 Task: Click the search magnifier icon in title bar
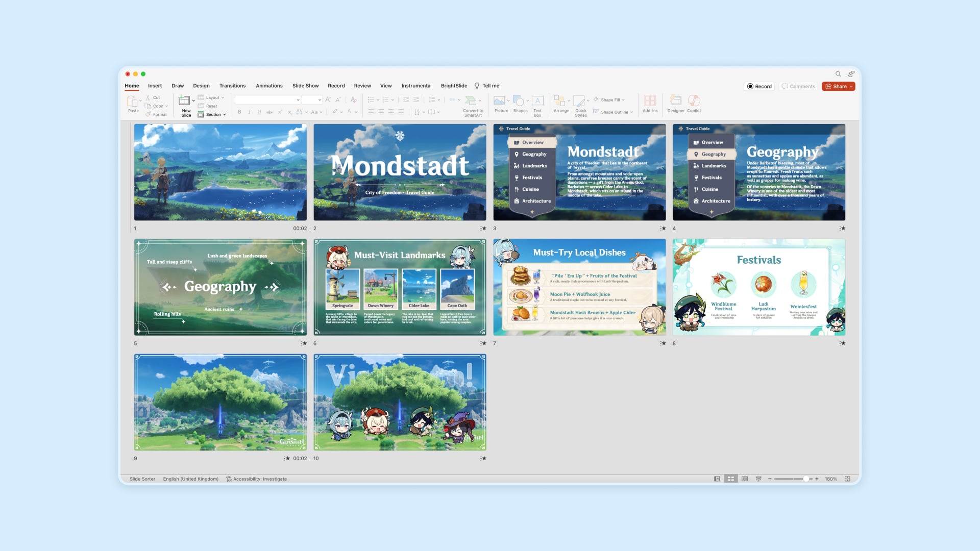click(x=838, y=74)
